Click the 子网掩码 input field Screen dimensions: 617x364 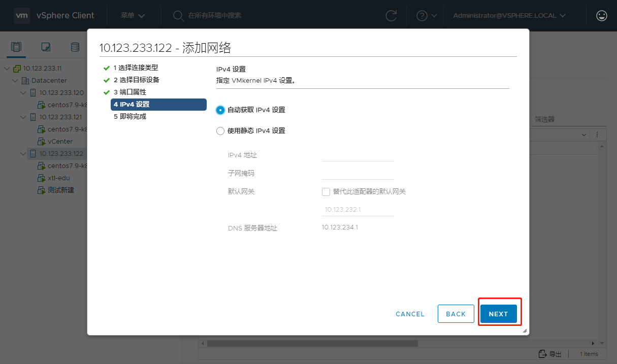pyautogui.click(x=358, y=173)
